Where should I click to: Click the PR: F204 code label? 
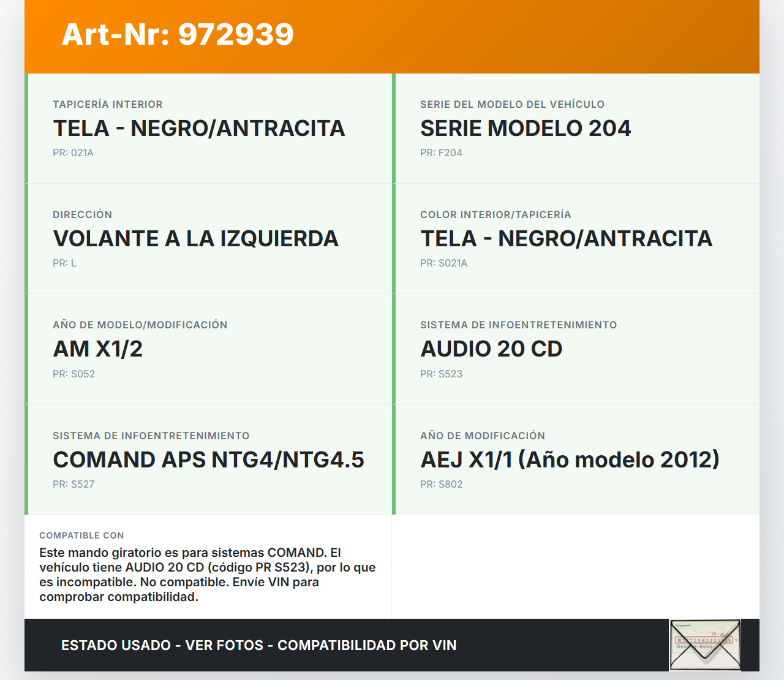click(x=442, y=153)
